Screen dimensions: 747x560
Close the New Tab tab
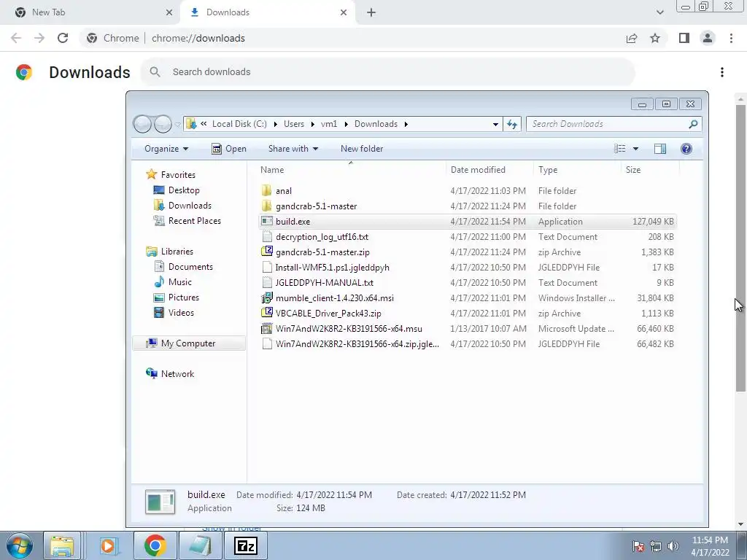169,12
